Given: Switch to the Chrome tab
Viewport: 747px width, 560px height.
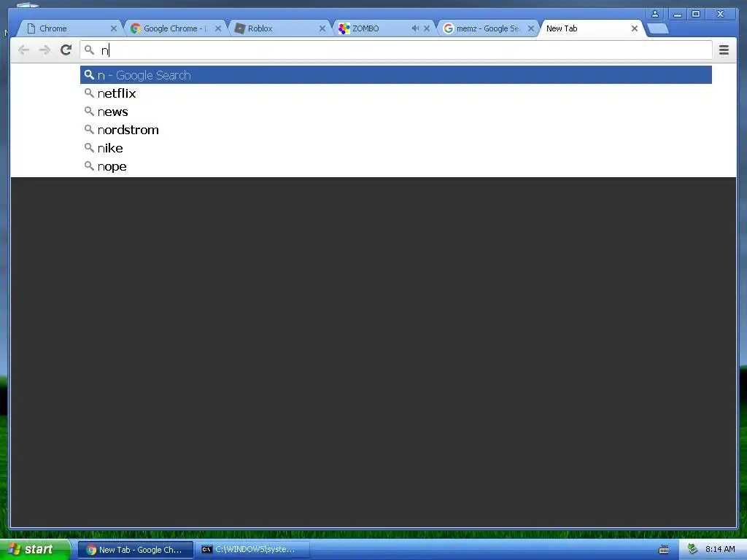Looking at the screenshot, I should 69,28.
